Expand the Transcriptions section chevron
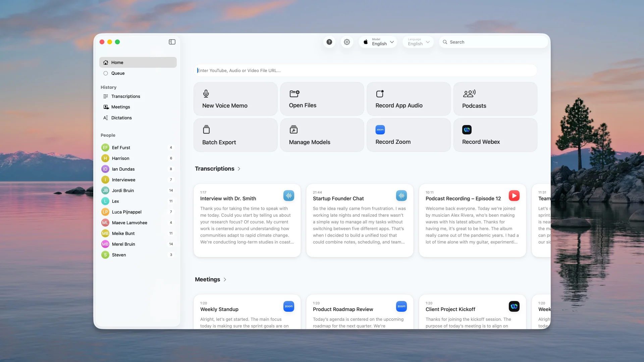Screen dimensions: 644x362 [x=239, y=169]
